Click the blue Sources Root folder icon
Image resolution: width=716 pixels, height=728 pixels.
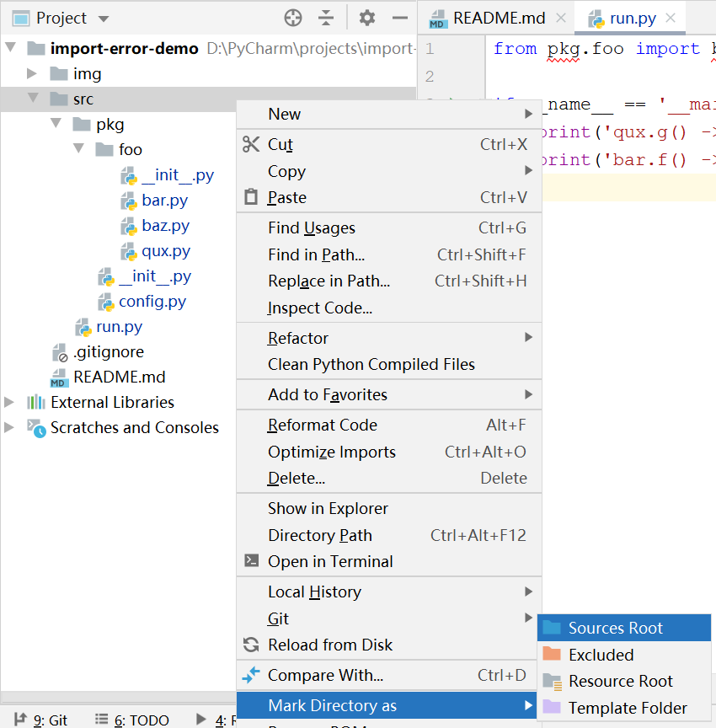pyautogui.click(x=552, y=627)
